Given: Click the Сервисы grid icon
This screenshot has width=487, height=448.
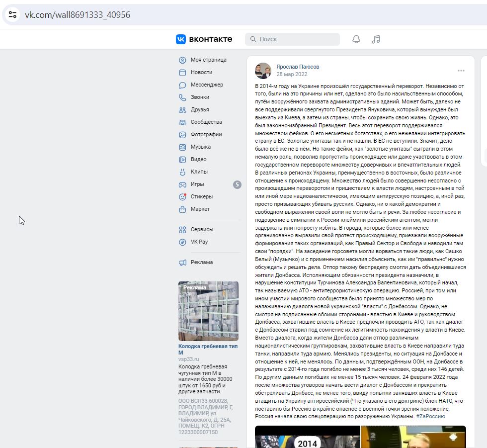Looking at the screenshot, I should click(182, 230).
